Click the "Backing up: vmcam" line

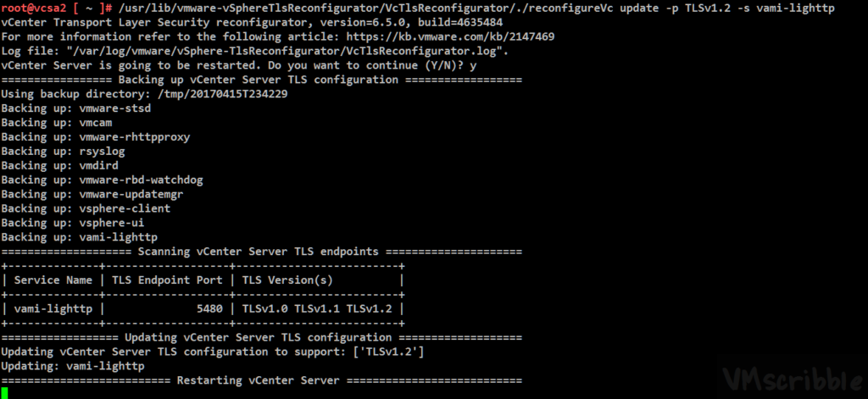(x=52, y=123)
